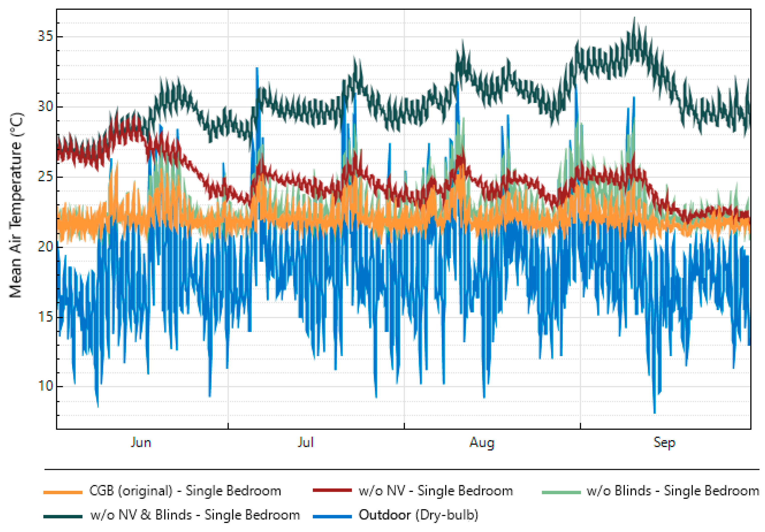Click the Jun label on the x-axis
The image size is (765, 532).
point(141,442)
